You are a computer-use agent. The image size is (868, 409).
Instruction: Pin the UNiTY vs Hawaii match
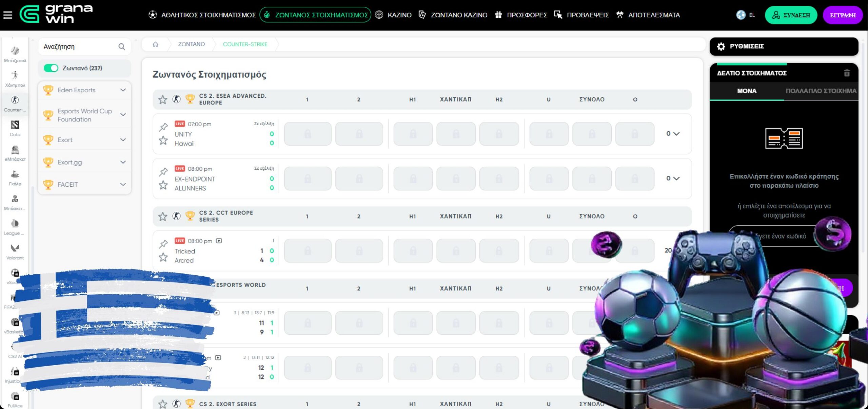pyautogui.click(x=163, y=127)
